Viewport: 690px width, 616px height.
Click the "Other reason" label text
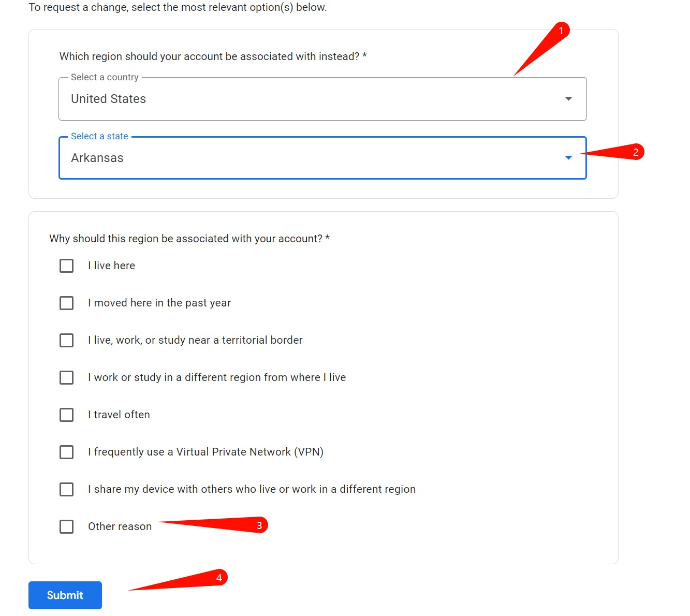[x=120, y=526]
